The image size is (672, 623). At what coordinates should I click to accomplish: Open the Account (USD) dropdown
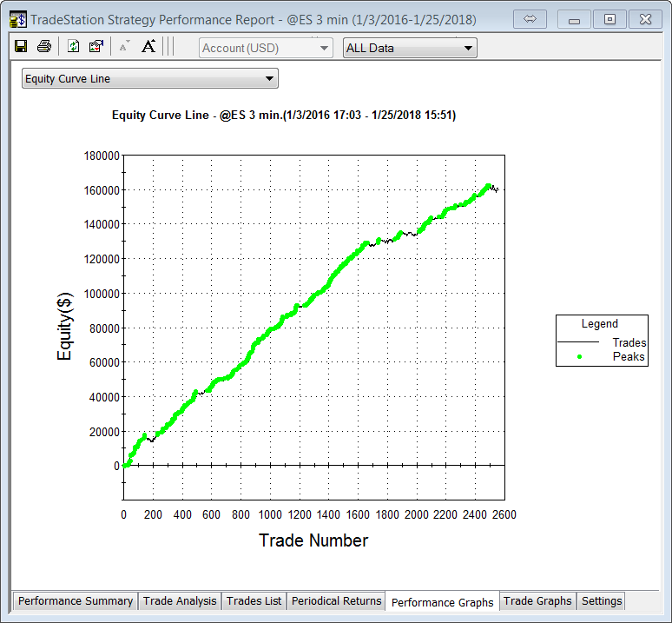266,48
